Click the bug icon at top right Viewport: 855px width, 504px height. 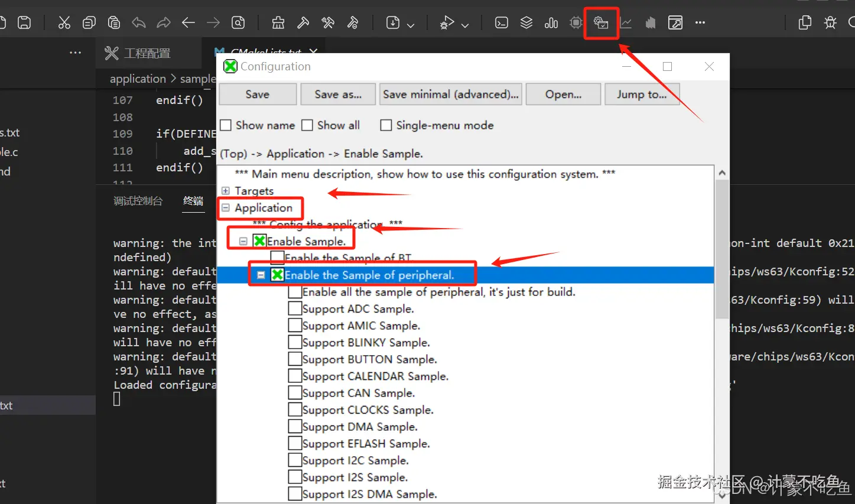tap(830, 22)
